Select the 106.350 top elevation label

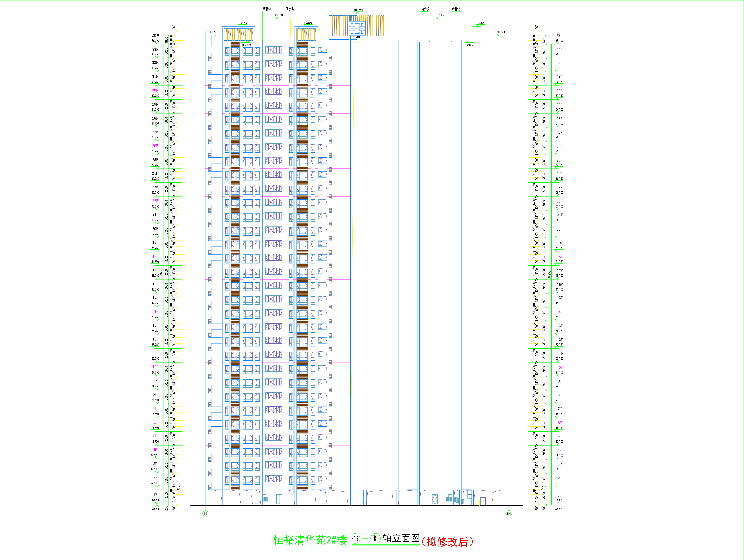tap(358, 10)
